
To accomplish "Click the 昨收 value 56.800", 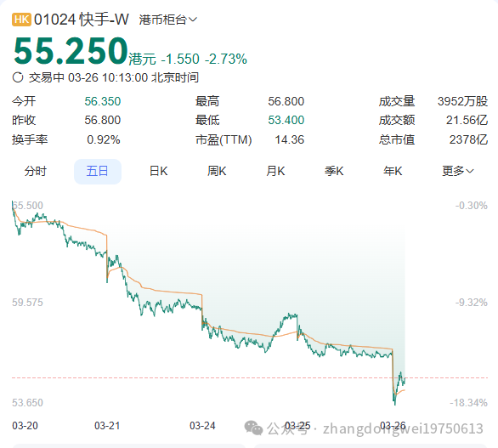I will point(102,120).
